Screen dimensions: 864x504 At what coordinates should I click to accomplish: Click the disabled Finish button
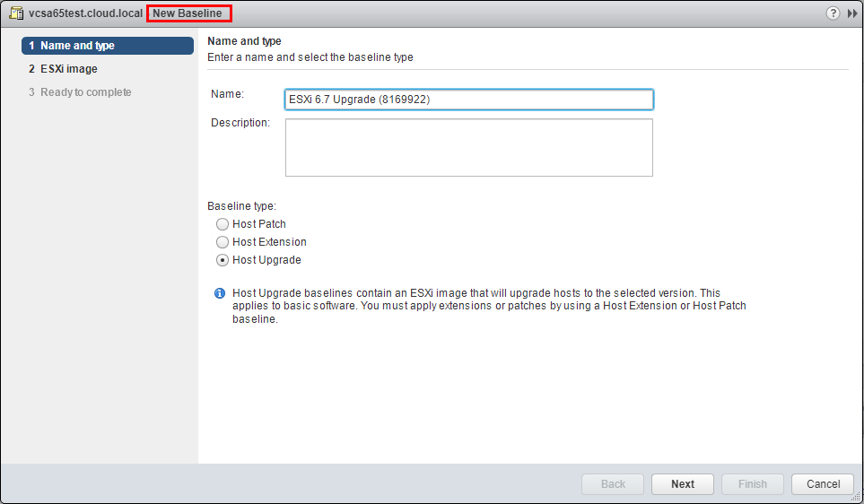(752, 484)
